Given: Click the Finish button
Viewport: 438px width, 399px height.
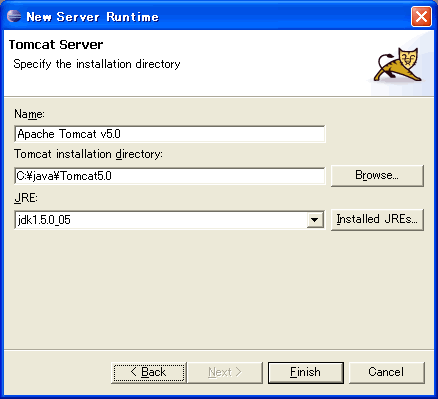Looking at the screenshot, I should click(x=306, y=372).
